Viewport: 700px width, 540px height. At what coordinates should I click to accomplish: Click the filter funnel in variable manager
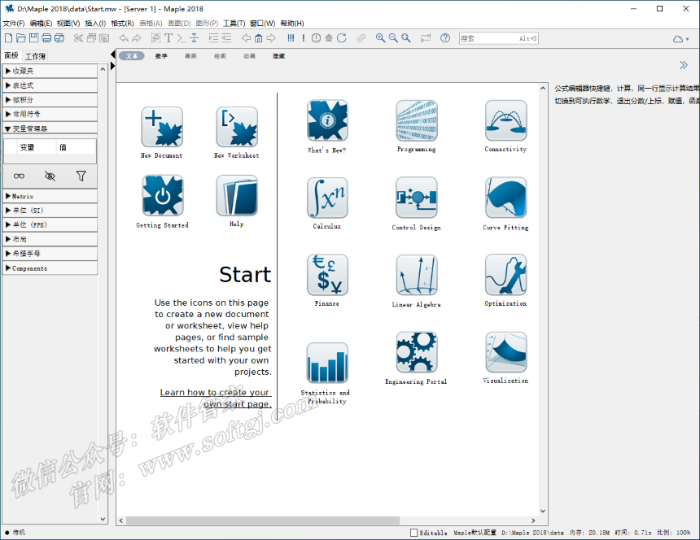[x=81, y=176]
